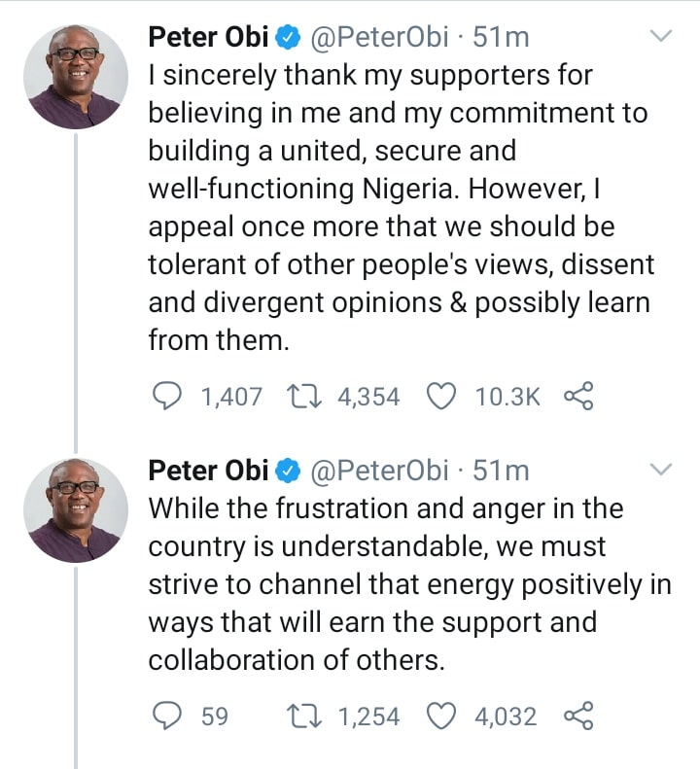Screen dimensions: 700x769
Task: Reply to the tweet with 59 replies
Action: [169, 717]
